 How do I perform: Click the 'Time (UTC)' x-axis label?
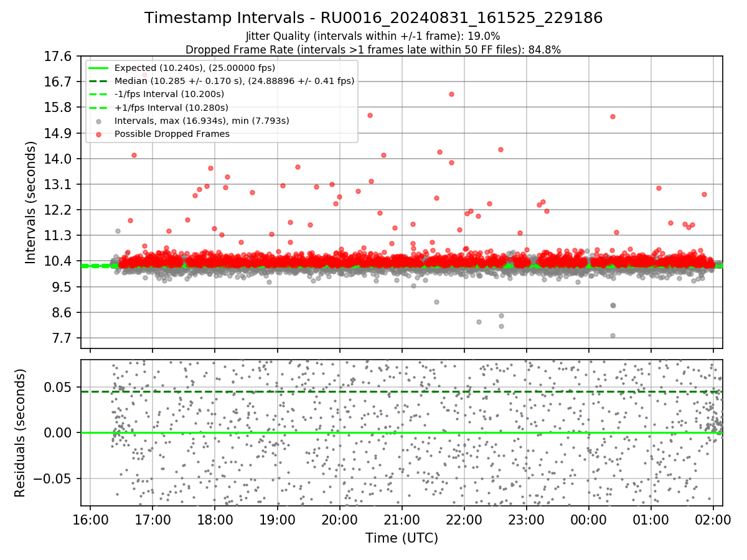[402, 538]
